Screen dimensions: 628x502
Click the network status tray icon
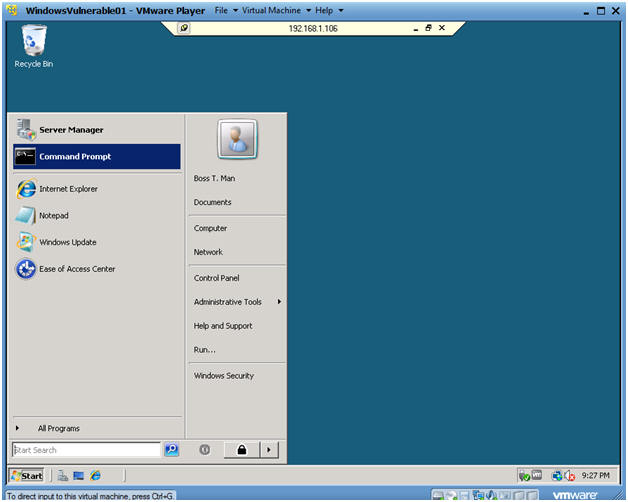pyautogui.click(x=557, y=476)
